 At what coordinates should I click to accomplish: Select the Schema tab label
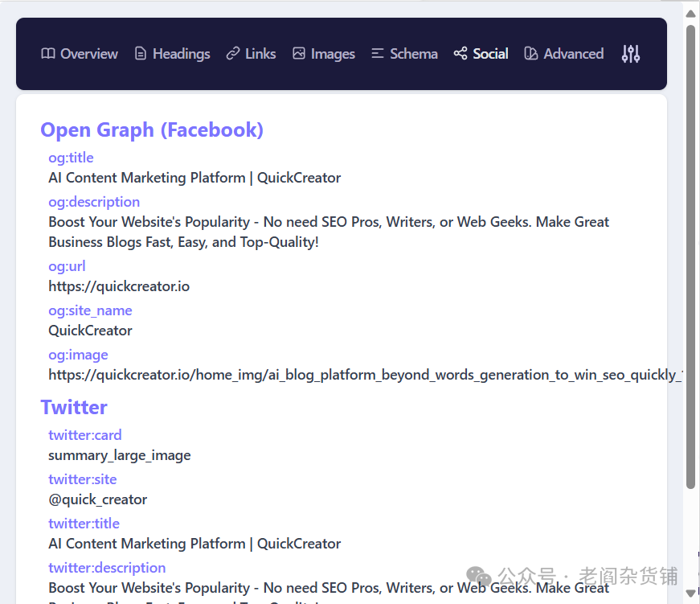pyautogui.click(x=414, y=54)
